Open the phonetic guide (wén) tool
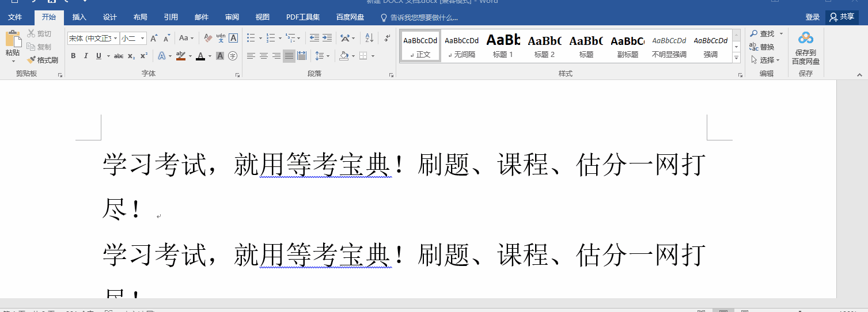Image resolution: width=868 pixels, height=312 pixels. [x=221, y=39]
